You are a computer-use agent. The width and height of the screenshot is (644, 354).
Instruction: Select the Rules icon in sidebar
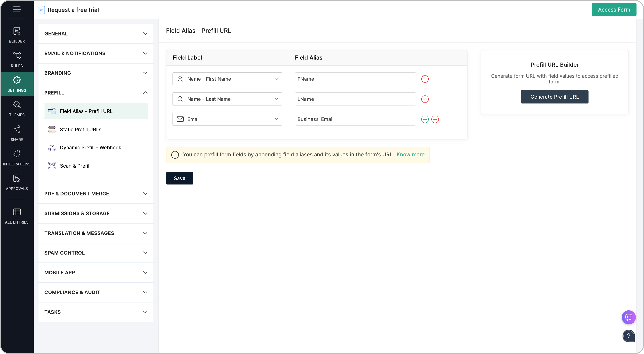17,59
